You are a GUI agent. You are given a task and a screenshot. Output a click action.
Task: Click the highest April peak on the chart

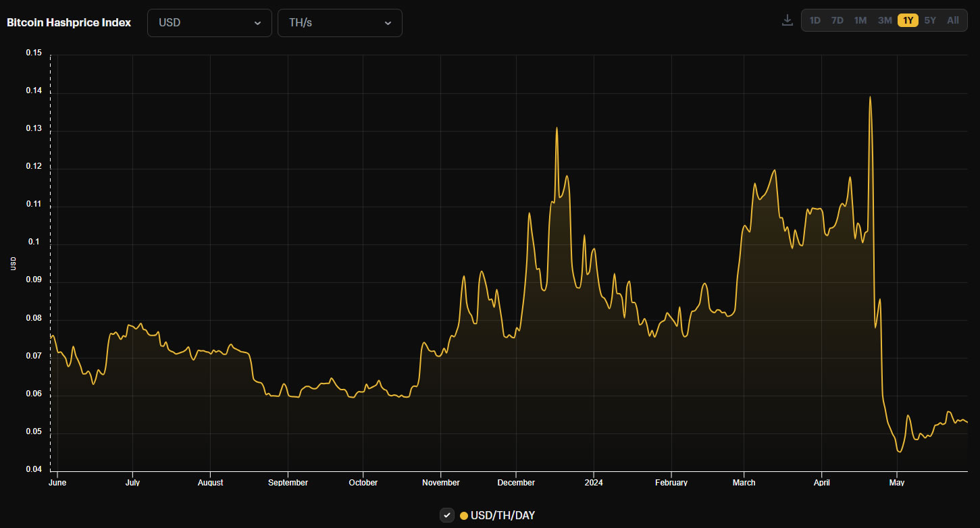click(870, 97)
